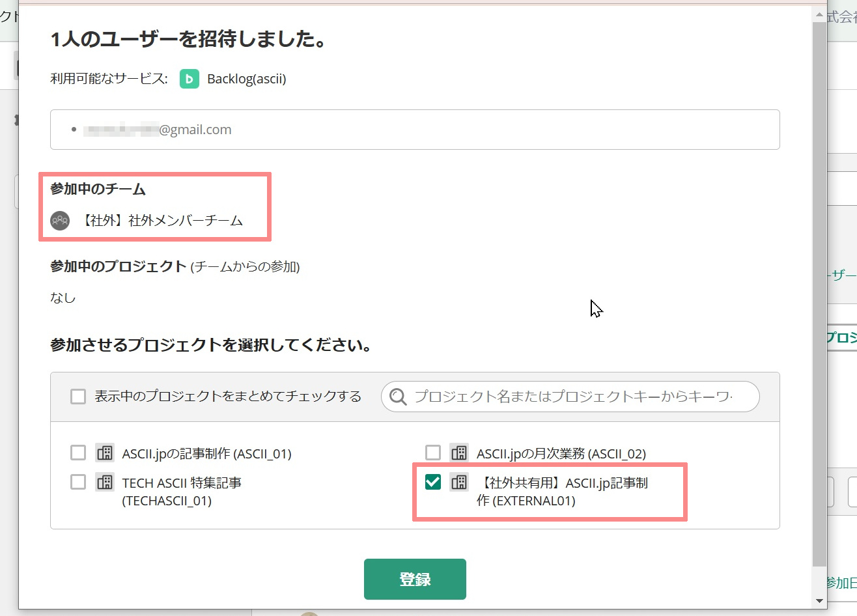Click the ASCII.jpの記事制作 (ASCII_01) project label
This screenshot has height=616, width=857.
coord(207,454)
